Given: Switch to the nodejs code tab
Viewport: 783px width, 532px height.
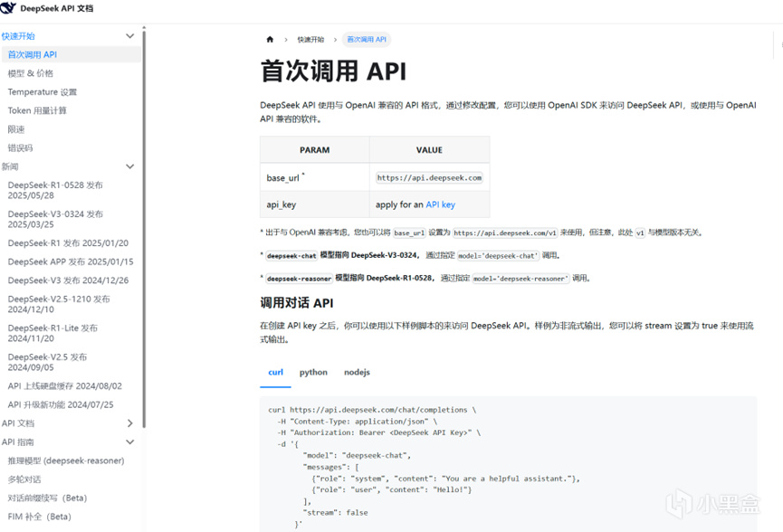Looking at the screenshot, I should pos(357,372).
